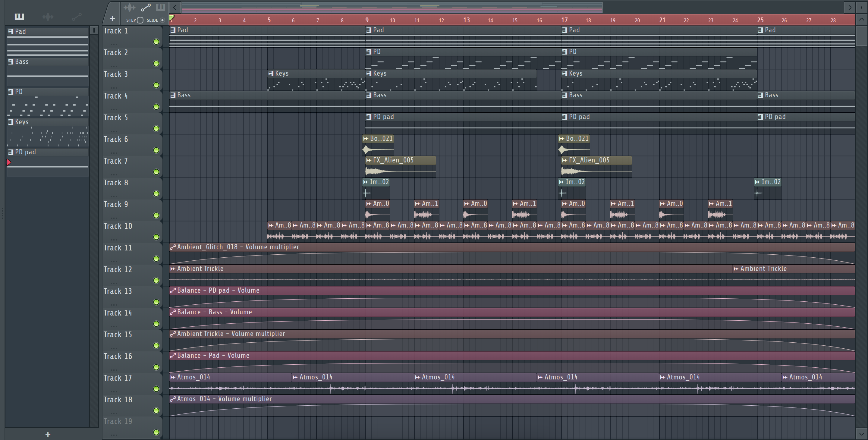
Task: Open clip menu of PD pad at bar 17
Action: point(565,117)
